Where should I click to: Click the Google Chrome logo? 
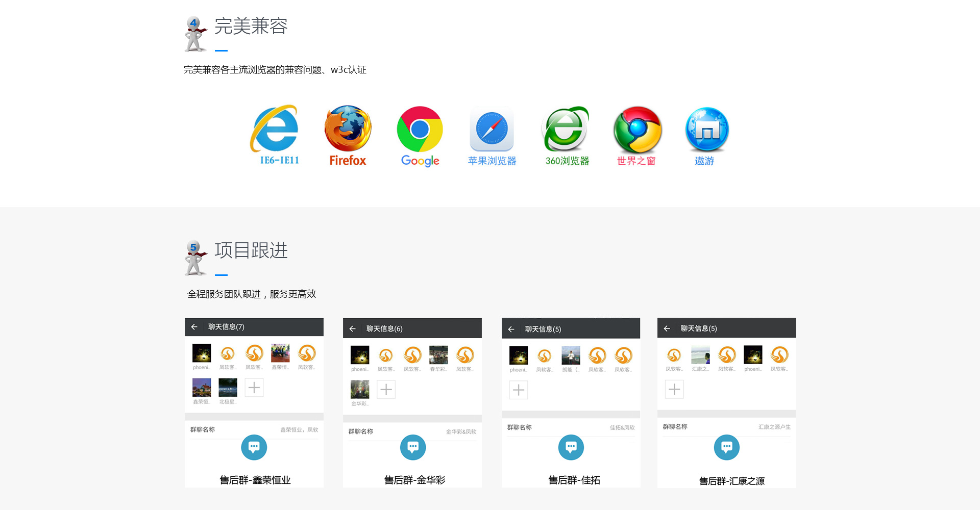point(420,129)
